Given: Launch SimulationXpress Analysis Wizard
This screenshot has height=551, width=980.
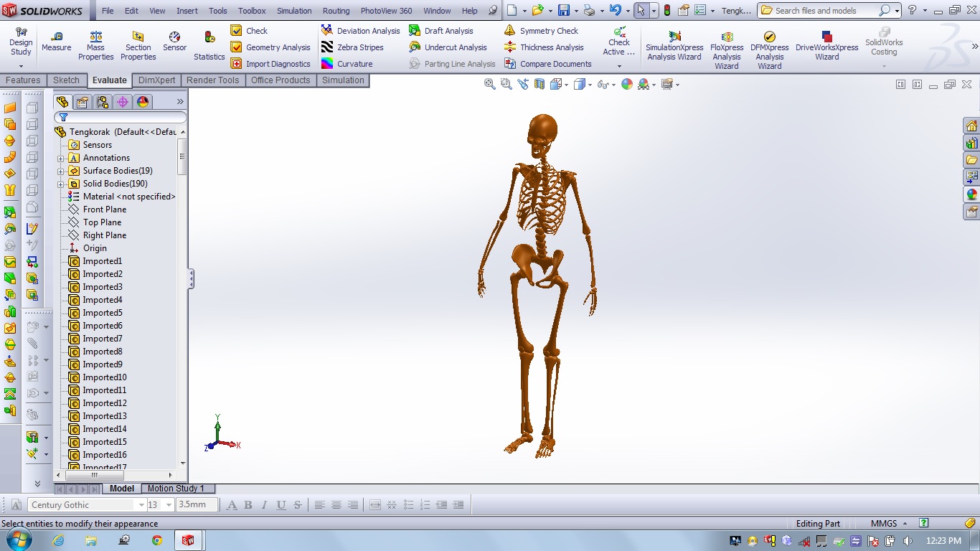Looking at the screenshot, I should 674,44.
